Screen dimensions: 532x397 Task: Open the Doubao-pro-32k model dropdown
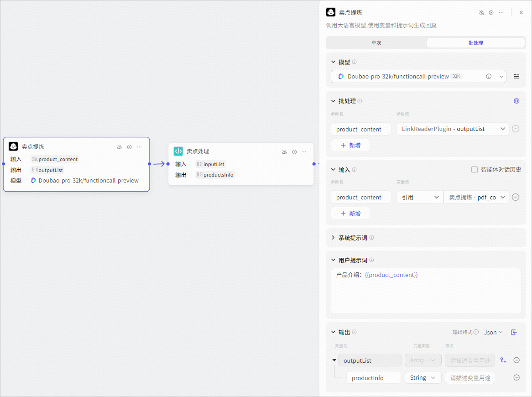pos(418,76)
